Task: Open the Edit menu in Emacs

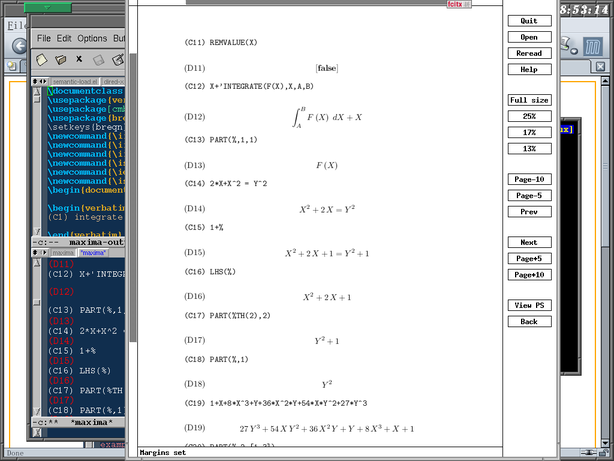Action: click(64, 38)
